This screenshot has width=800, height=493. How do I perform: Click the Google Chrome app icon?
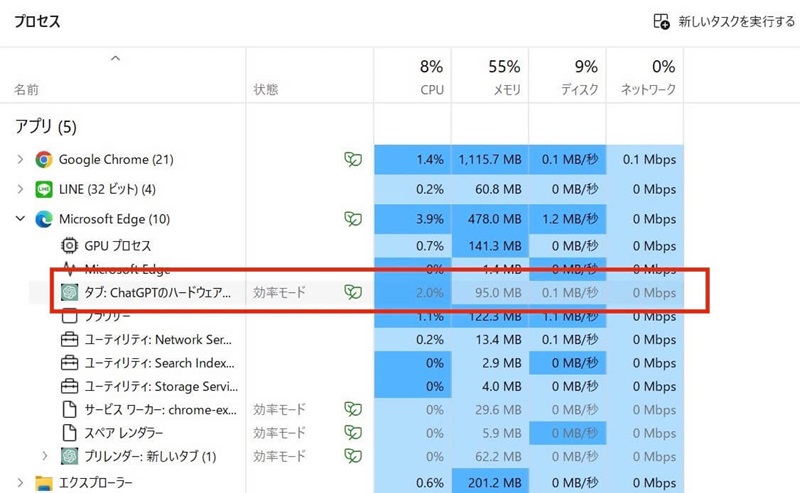click(44, 160)
